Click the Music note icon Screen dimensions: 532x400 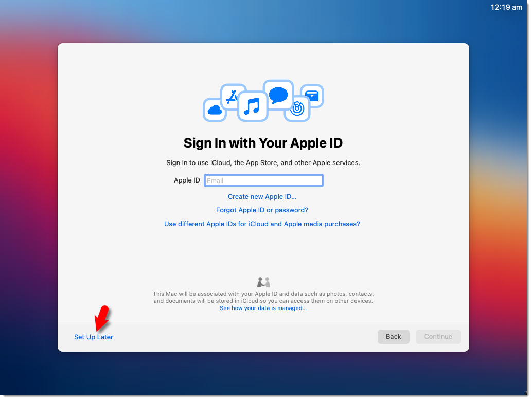coord(253,106)
